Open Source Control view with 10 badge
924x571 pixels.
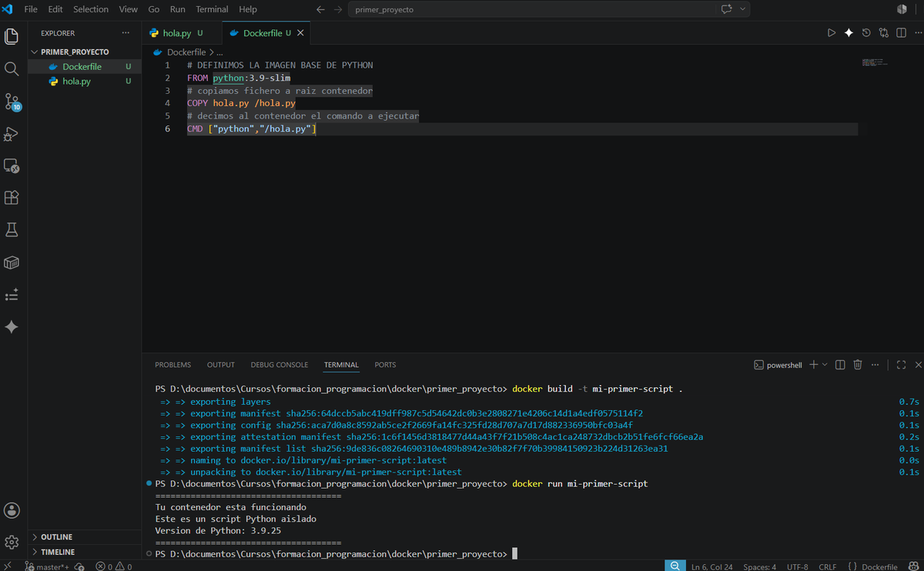click(12, 102)
